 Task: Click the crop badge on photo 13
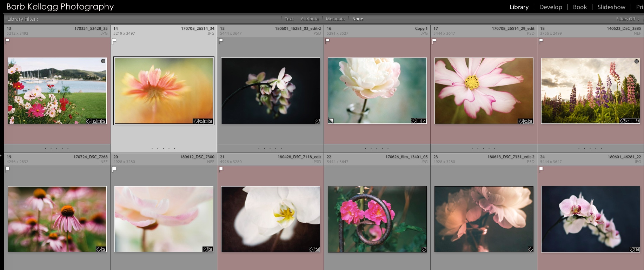coord(99,121)
